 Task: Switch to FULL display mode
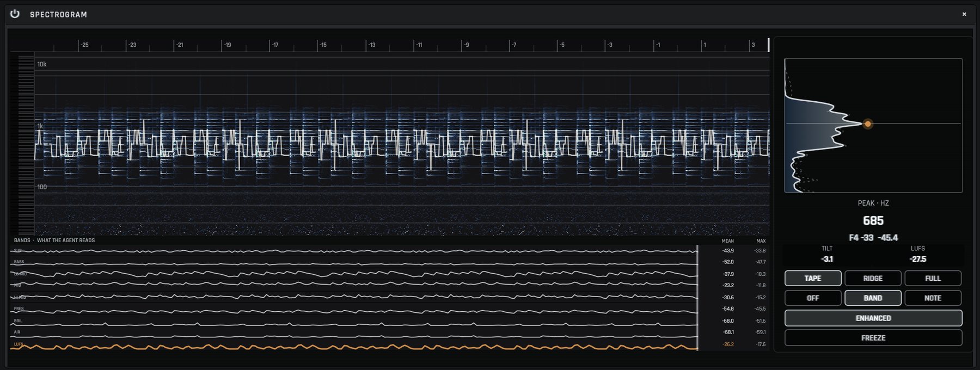point(933,278)
